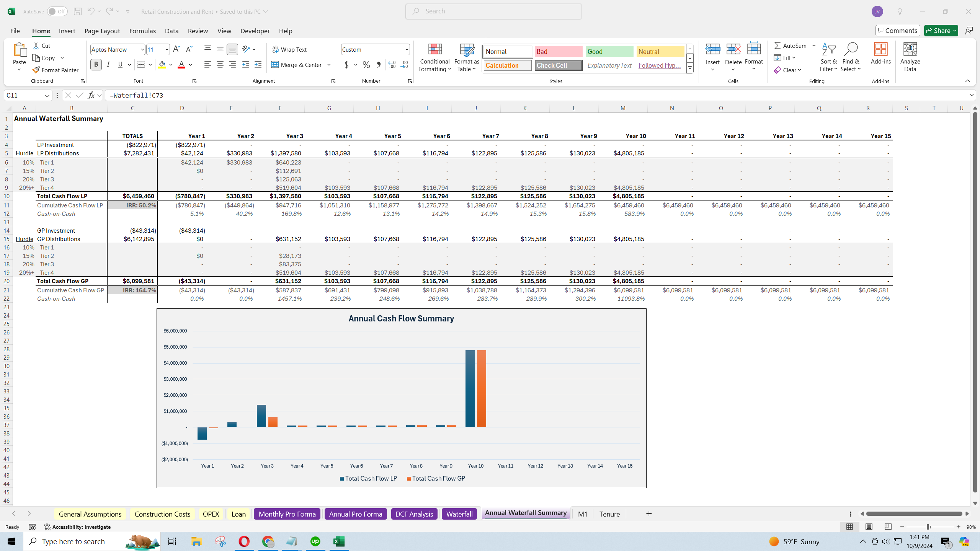This screenshot has height=551, width=980.
Task: Open the font size dropdown
Action: pos(167,49)
